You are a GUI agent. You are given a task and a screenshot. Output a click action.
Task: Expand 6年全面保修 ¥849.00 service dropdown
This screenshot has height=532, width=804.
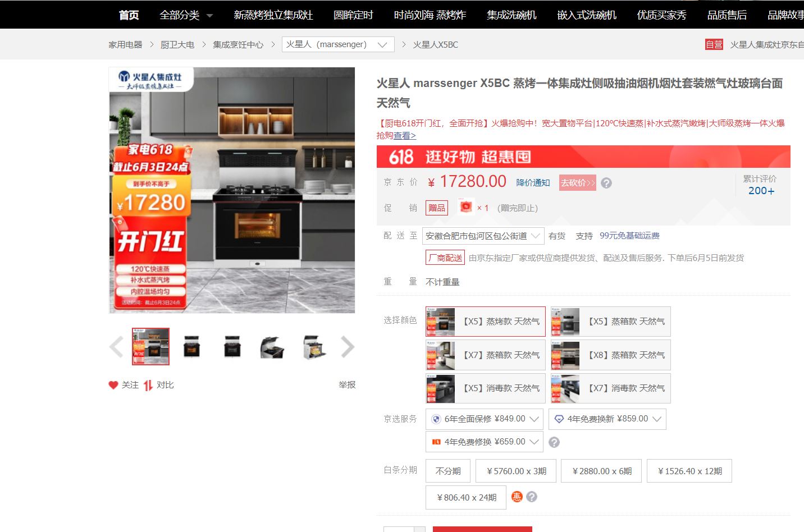[485, 419]
